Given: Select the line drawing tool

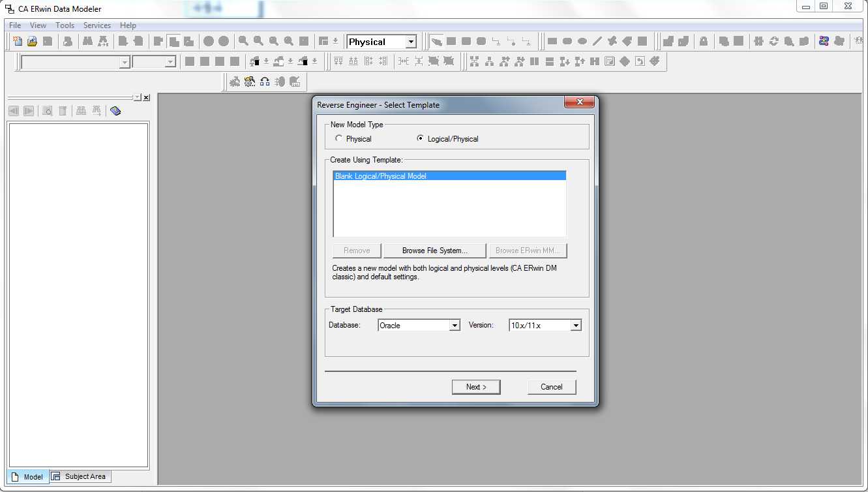Looking at the screenshot, I should (x=597, y=41).
